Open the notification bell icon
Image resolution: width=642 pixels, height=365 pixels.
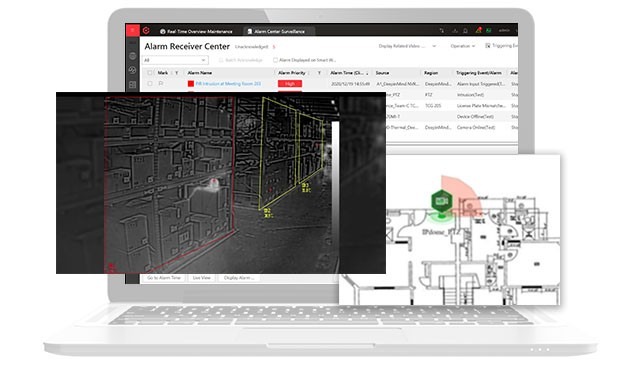(466, 31)
